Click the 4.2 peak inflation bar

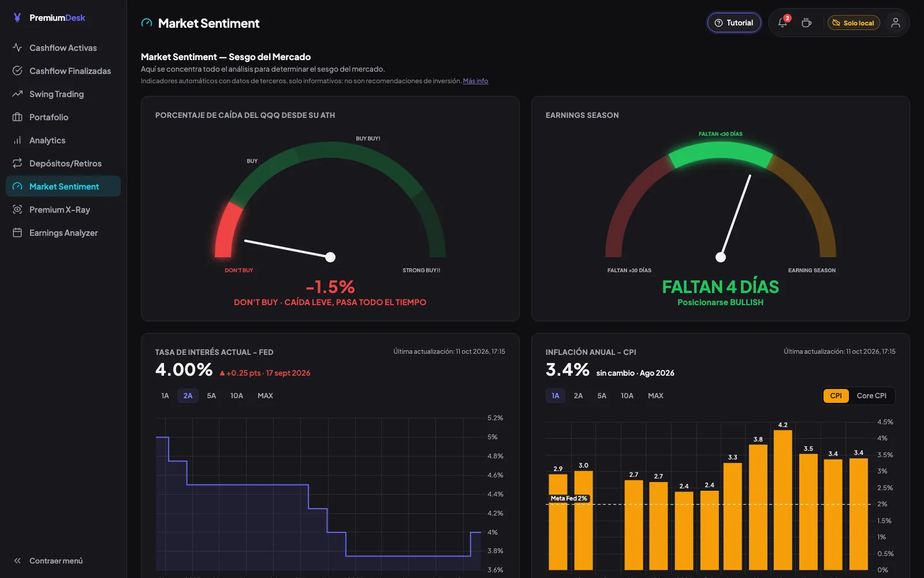click(x=783, y=500)
